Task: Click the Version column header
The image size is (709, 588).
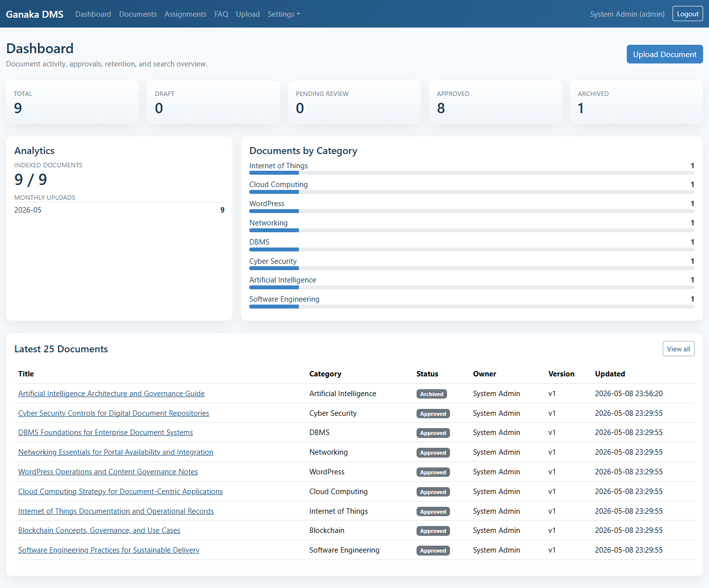Action: point(561,374)
